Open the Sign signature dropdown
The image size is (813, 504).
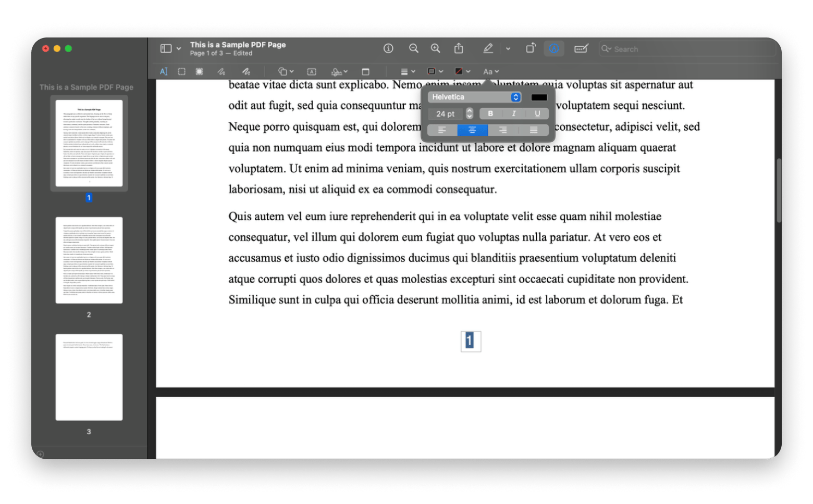click(339, 71)
